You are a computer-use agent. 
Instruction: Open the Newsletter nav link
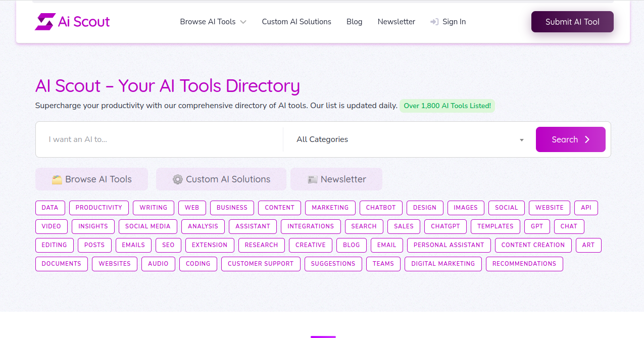(x=397, y=22)
